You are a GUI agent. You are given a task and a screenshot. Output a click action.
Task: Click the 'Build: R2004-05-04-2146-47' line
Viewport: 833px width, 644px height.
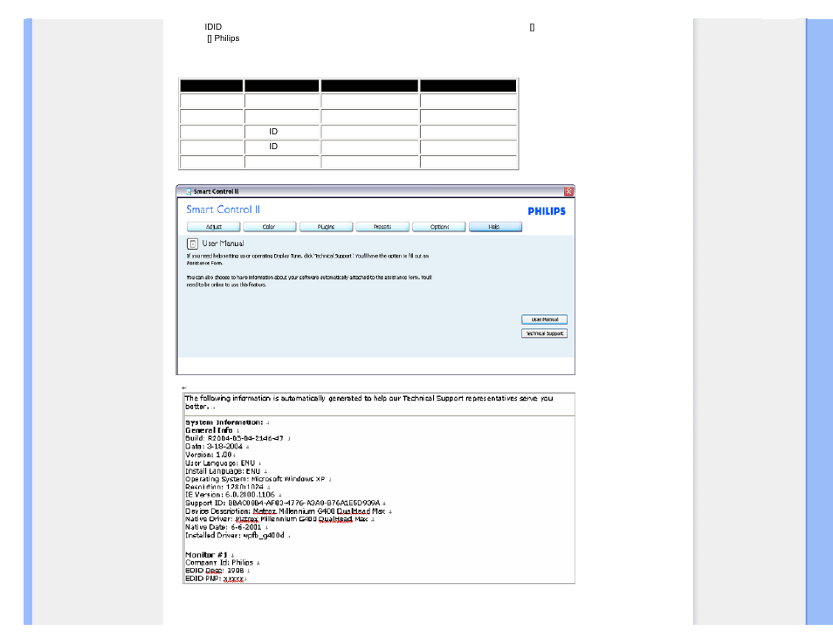click(x=234, y=439)
